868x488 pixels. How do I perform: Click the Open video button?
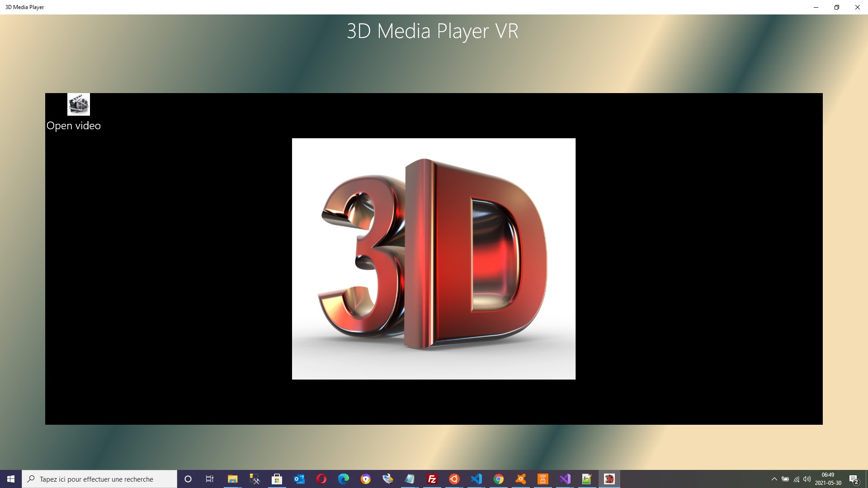click(74, 126)
